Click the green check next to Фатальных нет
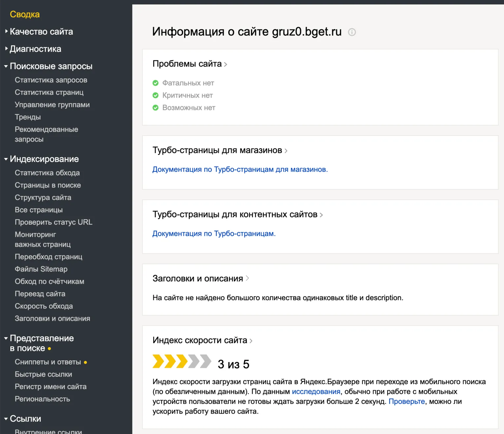This screenshot has height=434, width=504. click(156, 83)
